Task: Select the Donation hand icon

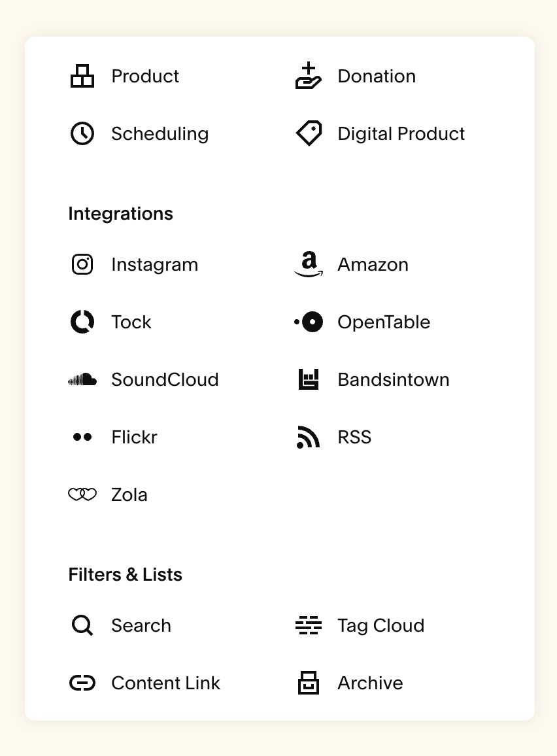Action: click(x=309, y=76)
